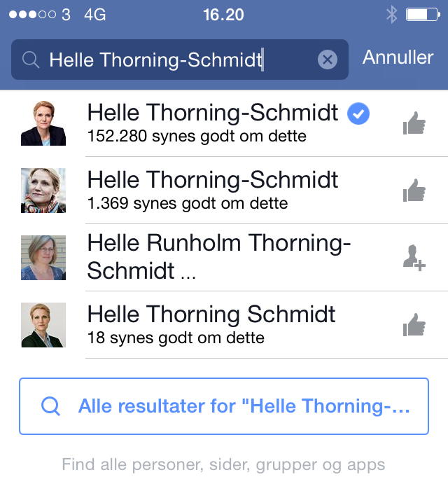
Task: Clear the search field with the X icon
Action: click(x=328, y=60)
